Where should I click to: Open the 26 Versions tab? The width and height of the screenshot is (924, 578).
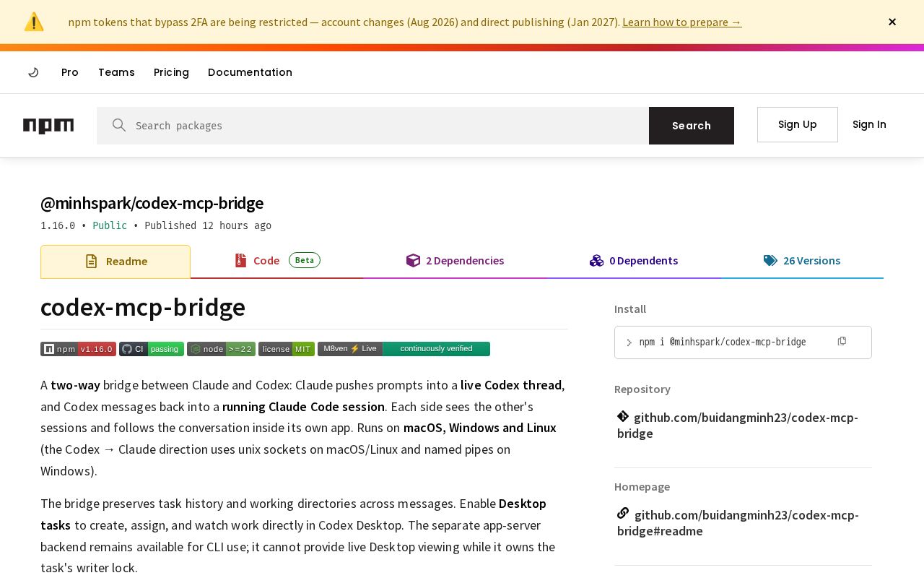click(x=802, y=261)
